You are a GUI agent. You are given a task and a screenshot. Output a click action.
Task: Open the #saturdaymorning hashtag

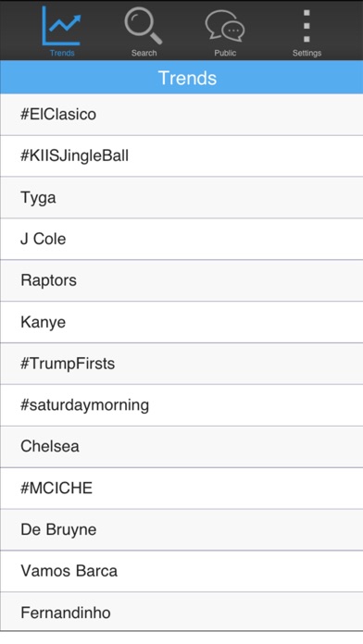[181, 405]
